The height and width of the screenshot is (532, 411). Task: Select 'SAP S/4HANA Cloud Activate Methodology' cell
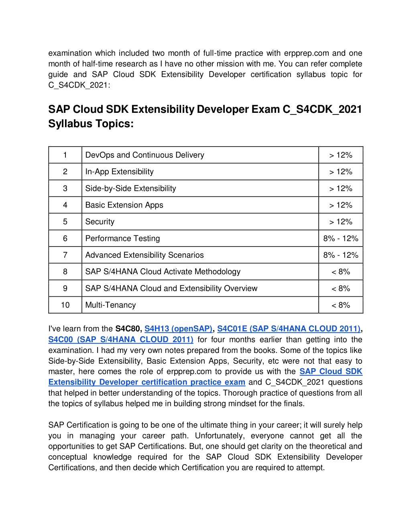[200, 272]
